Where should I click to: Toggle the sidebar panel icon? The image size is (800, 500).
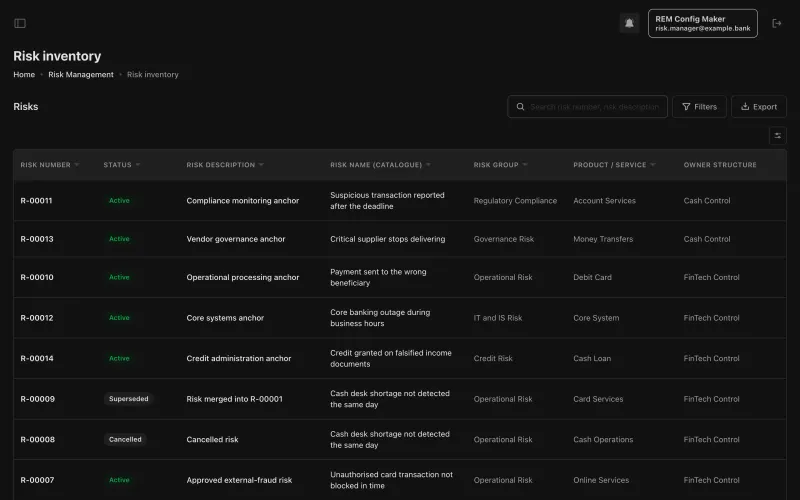tap(20, 23)
